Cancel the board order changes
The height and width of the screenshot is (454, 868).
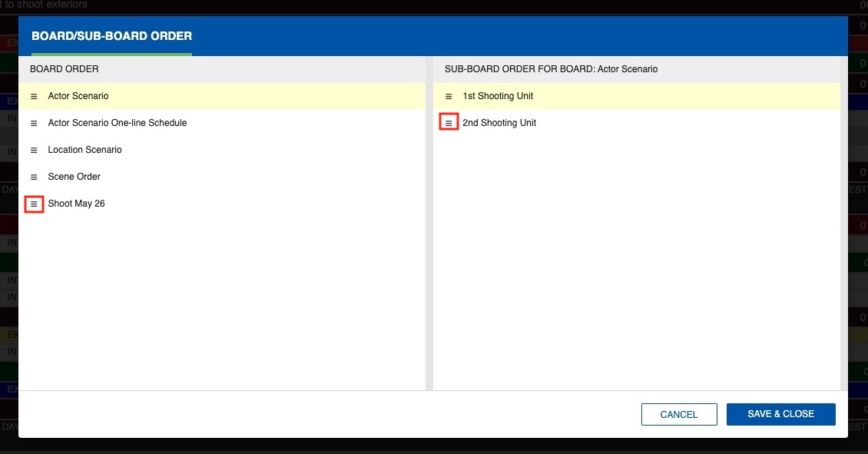(x=679, y=415)
